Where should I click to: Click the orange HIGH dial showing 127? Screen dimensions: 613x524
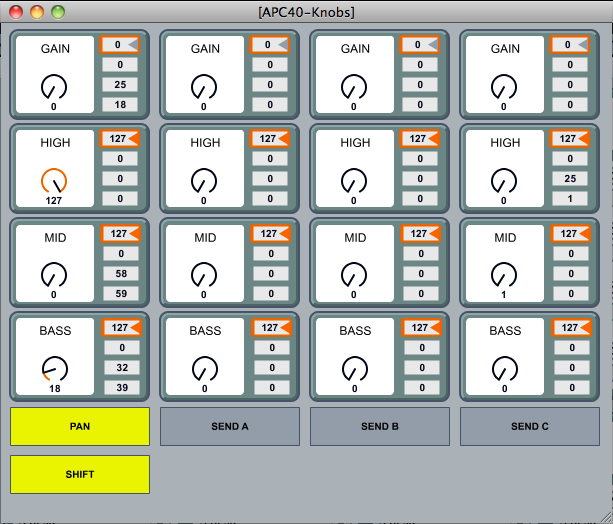click(54, 181)
